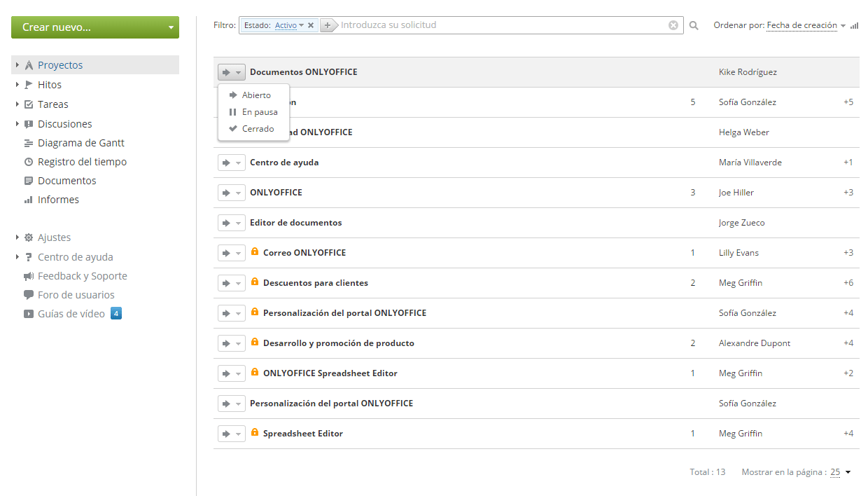Screen dimensions: 868x496
Task: Toggle sort direction bars icon
Action: [854, 26]
